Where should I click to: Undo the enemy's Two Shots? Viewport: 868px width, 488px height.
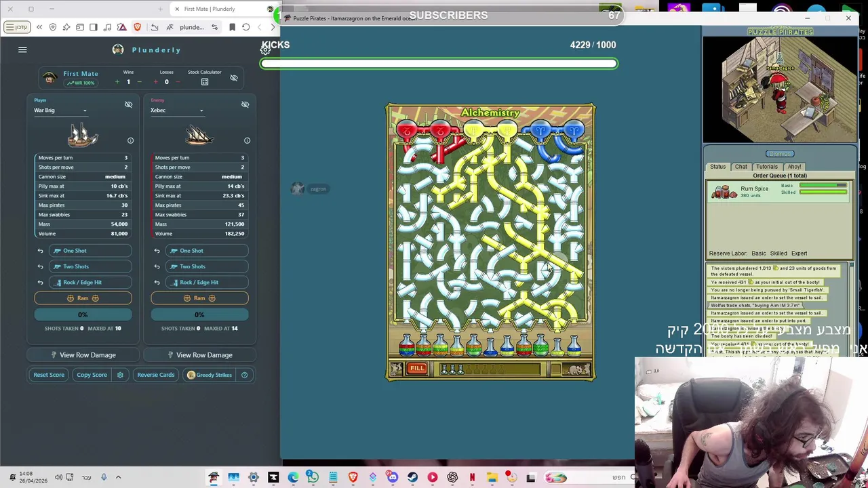click(157, 266)
